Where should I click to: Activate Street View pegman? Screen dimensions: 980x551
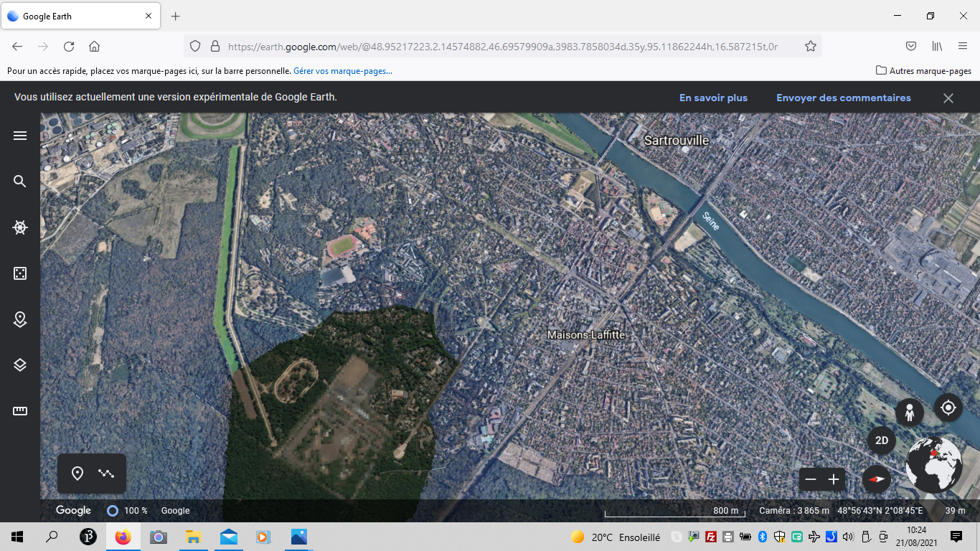click(x=909, y=413)
